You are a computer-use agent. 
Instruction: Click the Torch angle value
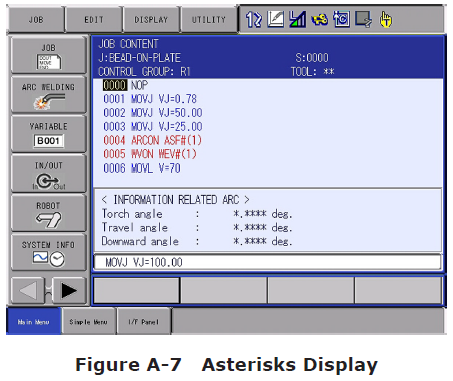click(263, 214)
